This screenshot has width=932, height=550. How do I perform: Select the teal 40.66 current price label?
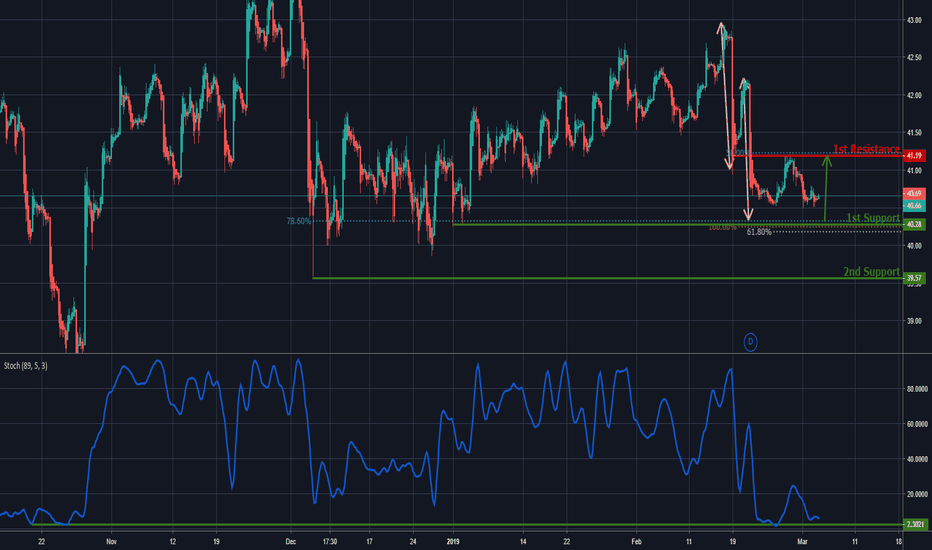tap(914, 206)
